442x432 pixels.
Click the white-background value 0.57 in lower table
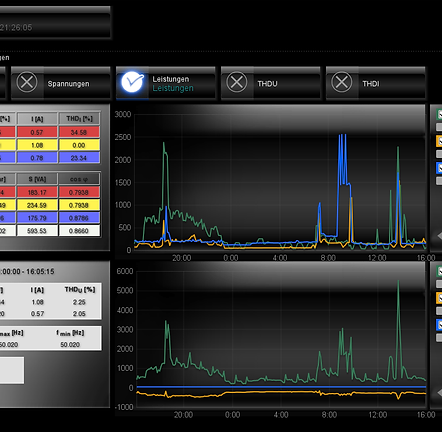pyautogui.click(x=37, y=314)
